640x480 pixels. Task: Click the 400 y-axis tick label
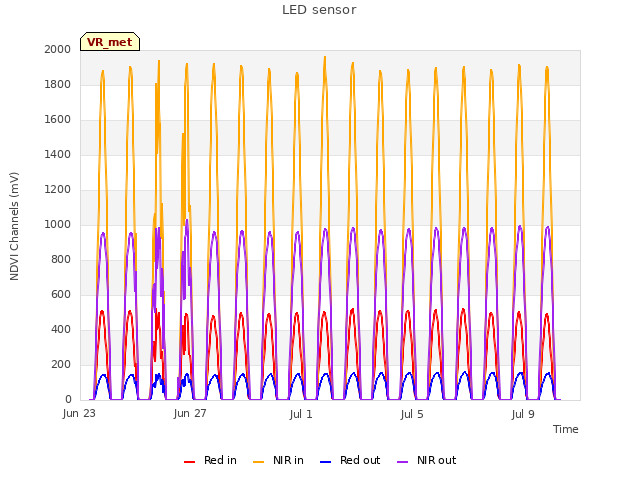tap(61, 329)
